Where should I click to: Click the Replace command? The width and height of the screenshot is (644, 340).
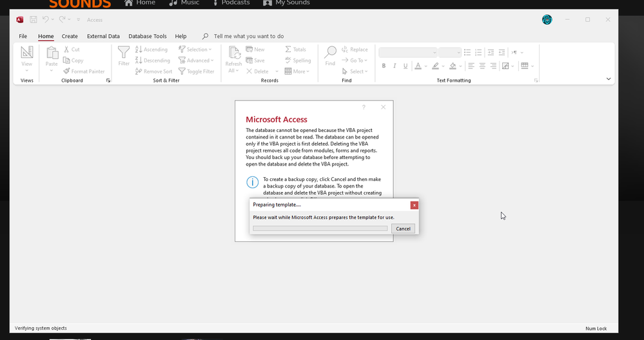click(355, 49)
